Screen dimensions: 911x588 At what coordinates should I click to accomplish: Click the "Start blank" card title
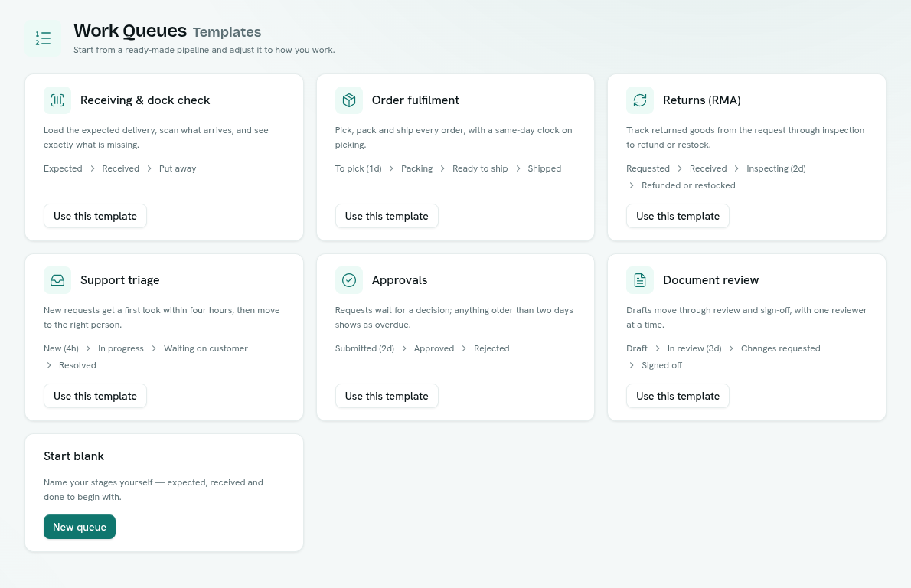coord(73,456)
